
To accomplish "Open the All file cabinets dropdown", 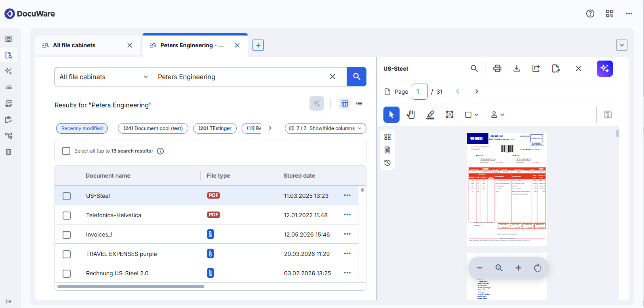I will [105, 77].
